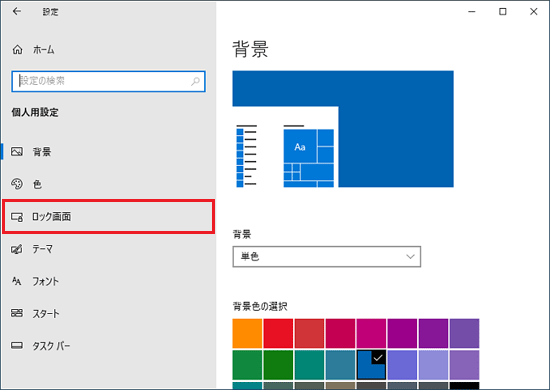The image size is (550, 390).
Task: Select the テーマ brush icon
Action: click(17, 249)
